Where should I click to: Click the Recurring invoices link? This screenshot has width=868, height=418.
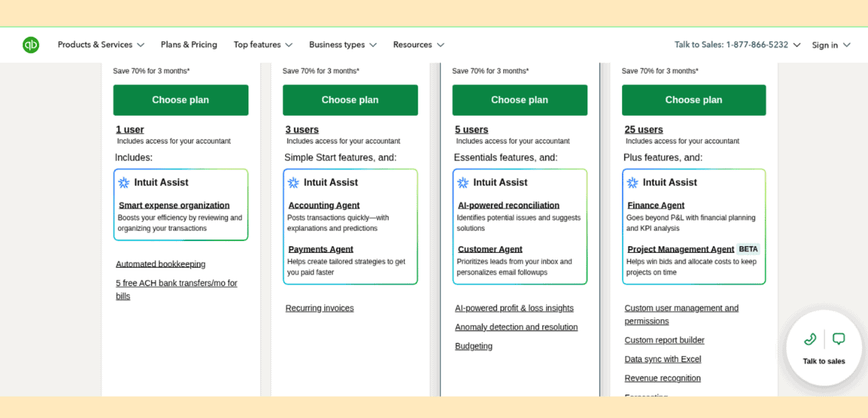point(319,308)
